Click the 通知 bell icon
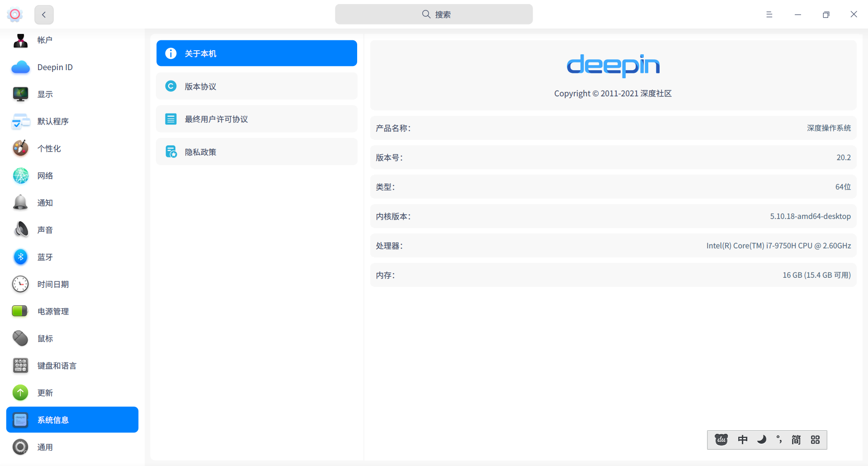 tap(20, 203)
